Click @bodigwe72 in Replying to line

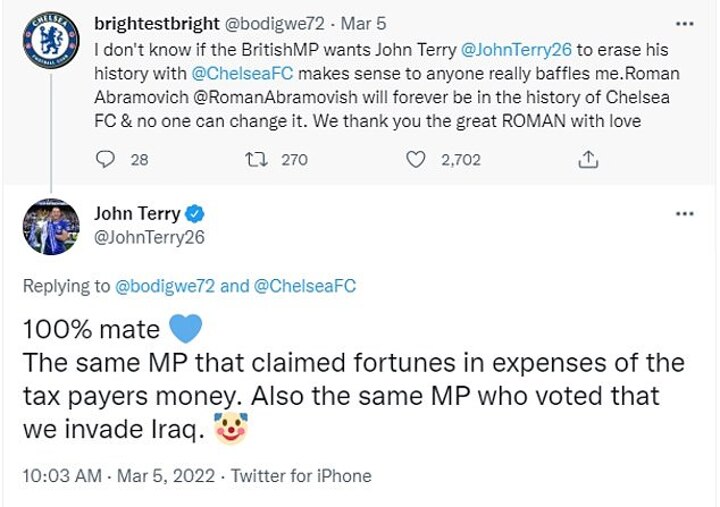[164, 286]
